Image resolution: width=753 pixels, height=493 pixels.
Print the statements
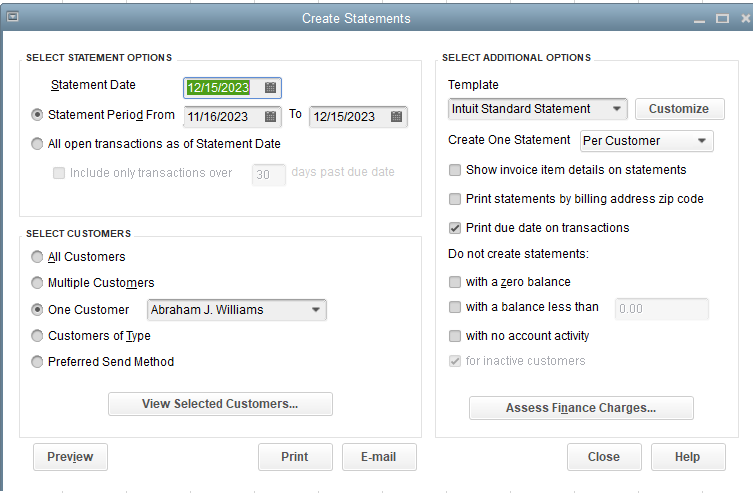[x=295, y=457]
